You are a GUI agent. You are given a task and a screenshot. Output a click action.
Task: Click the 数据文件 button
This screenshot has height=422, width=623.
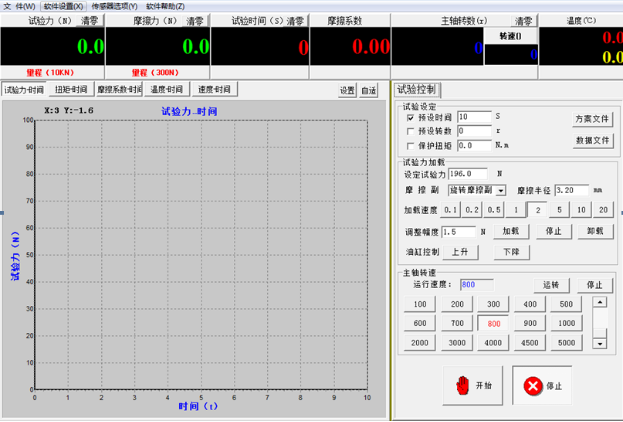591,141
